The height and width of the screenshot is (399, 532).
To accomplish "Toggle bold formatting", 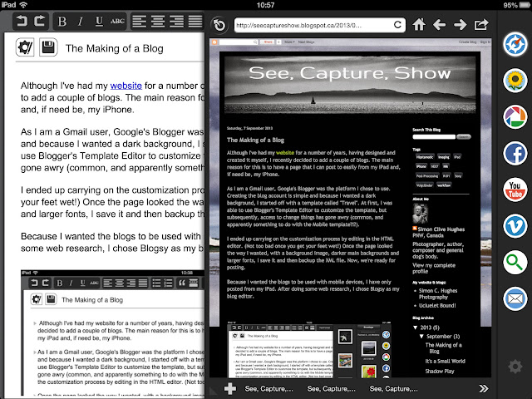I will point(62,22).
